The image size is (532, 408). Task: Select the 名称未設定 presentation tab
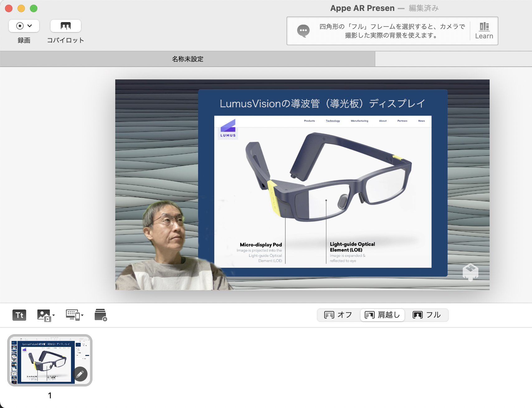point(188,59)
